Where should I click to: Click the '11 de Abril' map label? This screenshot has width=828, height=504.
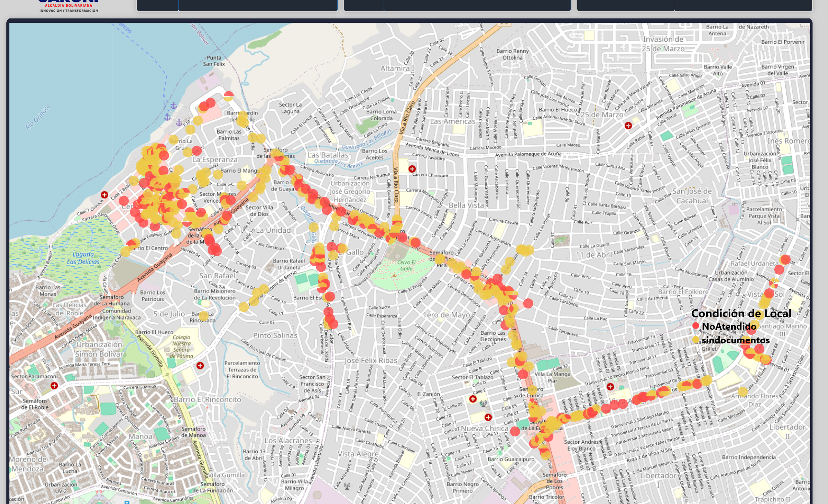click(594, 255)
